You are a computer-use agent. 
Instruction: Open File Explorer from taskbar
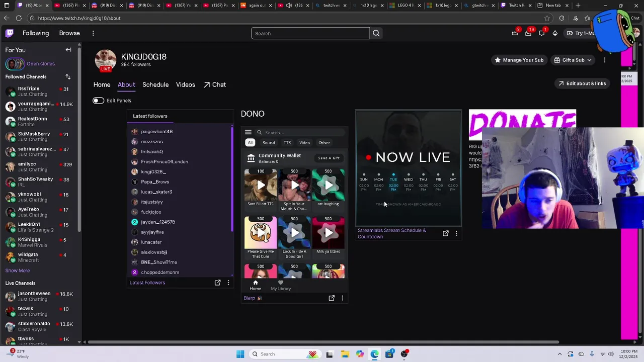pos(345,354)
